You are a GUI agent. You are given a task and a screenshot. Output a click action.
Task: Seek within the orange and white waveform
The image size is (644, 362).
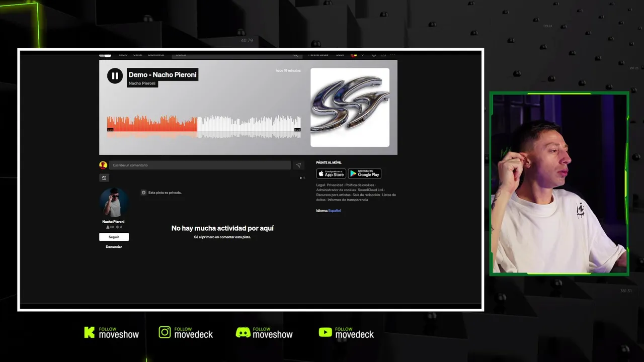204,126
